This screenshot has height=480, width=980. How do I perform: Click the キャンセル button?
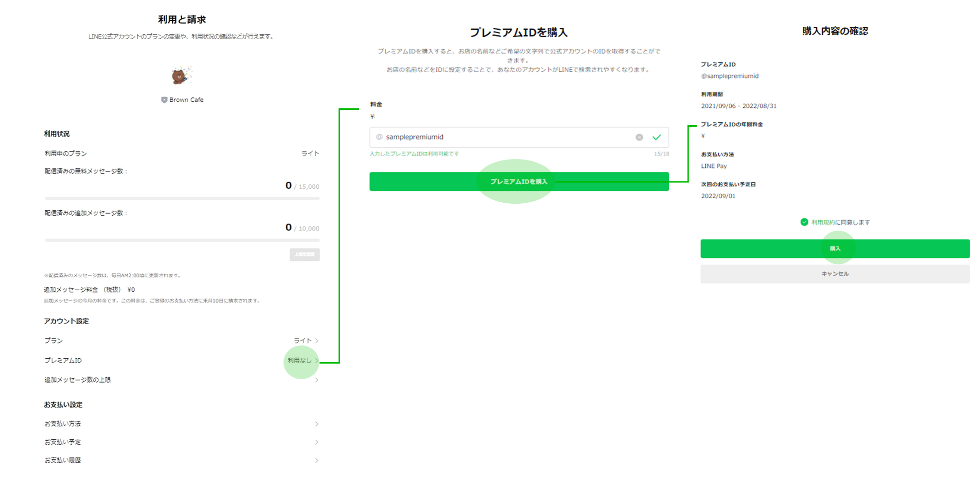pos(835,274)
